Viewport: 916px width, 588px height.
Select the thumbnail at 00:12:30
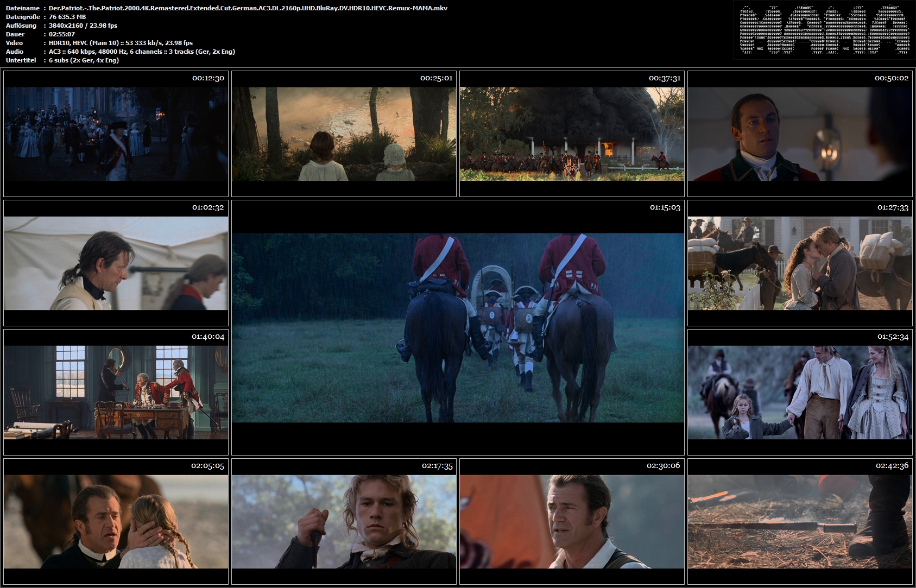pos(116,134)
